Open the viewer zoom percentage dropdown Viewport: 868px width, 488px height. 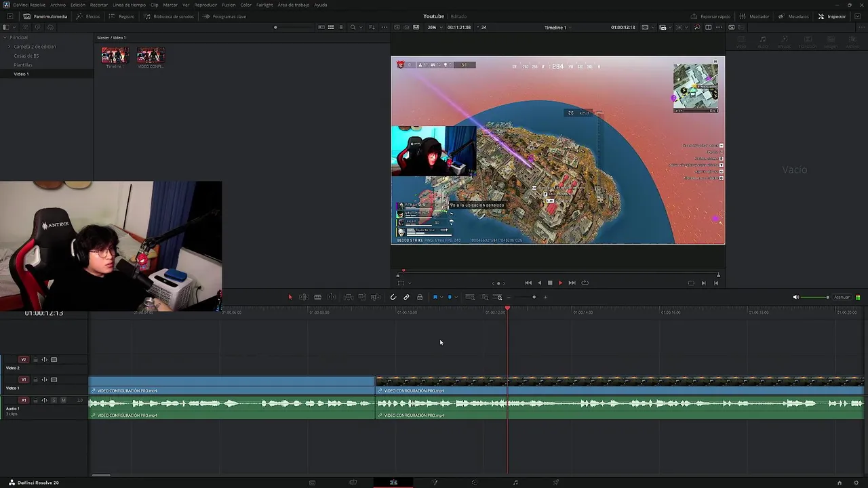pyautogui.click(x=435, y=27)
